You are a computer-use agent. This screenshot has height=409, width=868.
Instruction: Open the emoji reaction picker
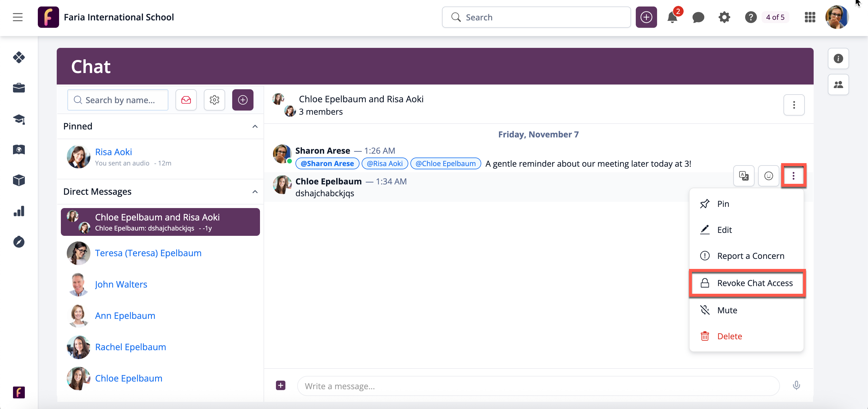pos(768,176)
